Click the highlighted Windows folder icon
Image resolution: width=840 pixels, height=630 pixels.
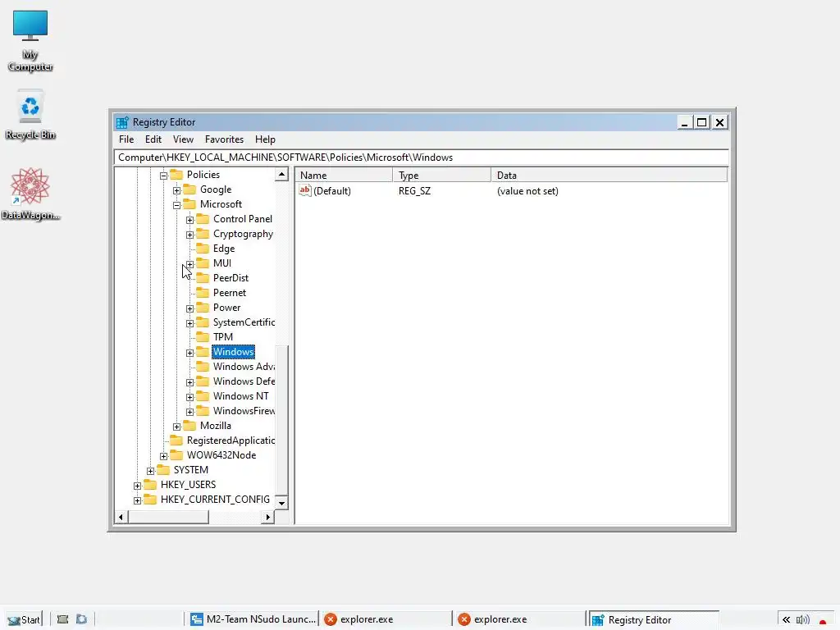pos(203,351)
